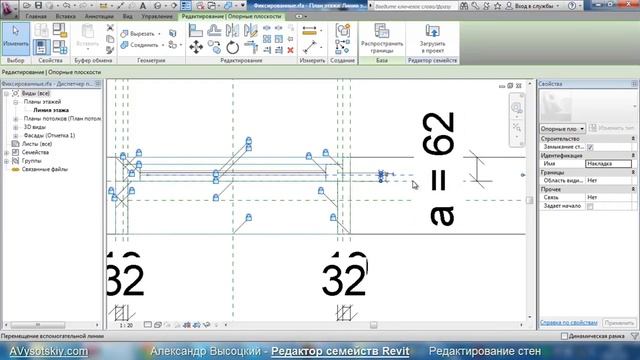The width and height of the screenshot is (640, 360).
Task: Toggle the Динамическая рамка checkbox in status bar
Action: [564, 336]
